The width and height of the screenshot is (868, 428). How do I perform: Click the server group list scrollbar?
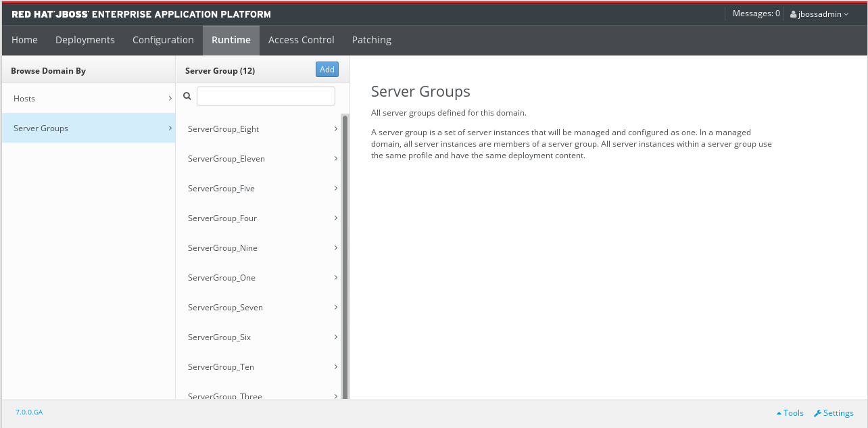[x=345, y=257]
